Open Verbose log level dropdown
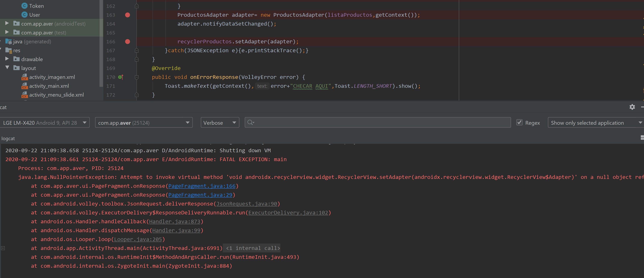644x278 pixels. click(220, 123)
